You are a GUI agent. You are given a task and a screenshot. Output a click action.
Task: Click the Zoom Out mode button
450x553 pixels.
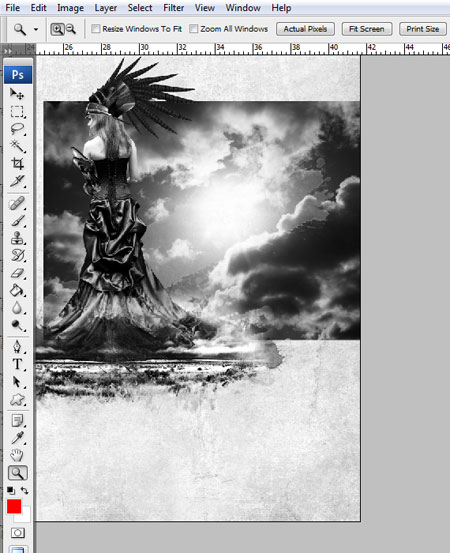(71, 29)
